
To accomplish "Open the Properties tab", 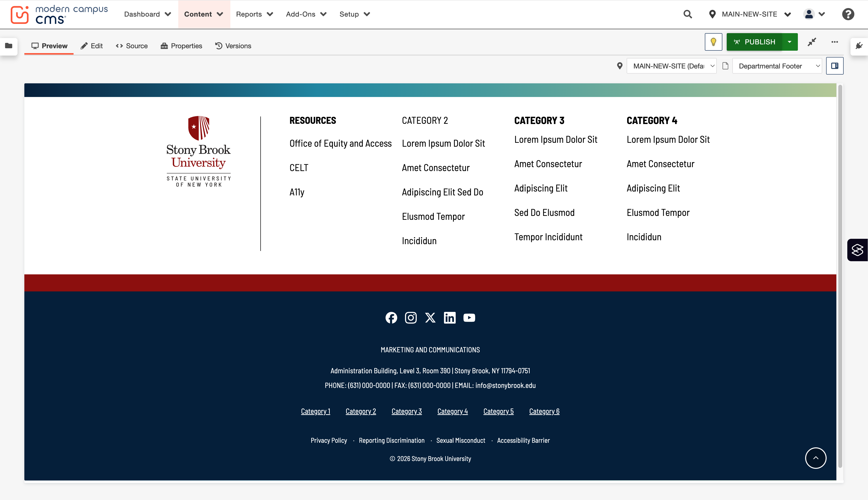I will tap(181, 46).
